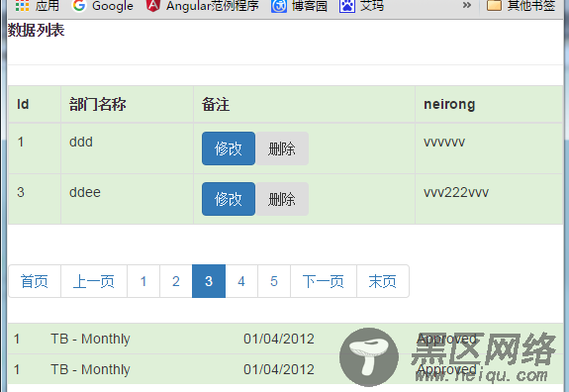This screenshot has width=569, height=392.
Task: Open the Google bookmark
Action: click(x=103, y=6)
